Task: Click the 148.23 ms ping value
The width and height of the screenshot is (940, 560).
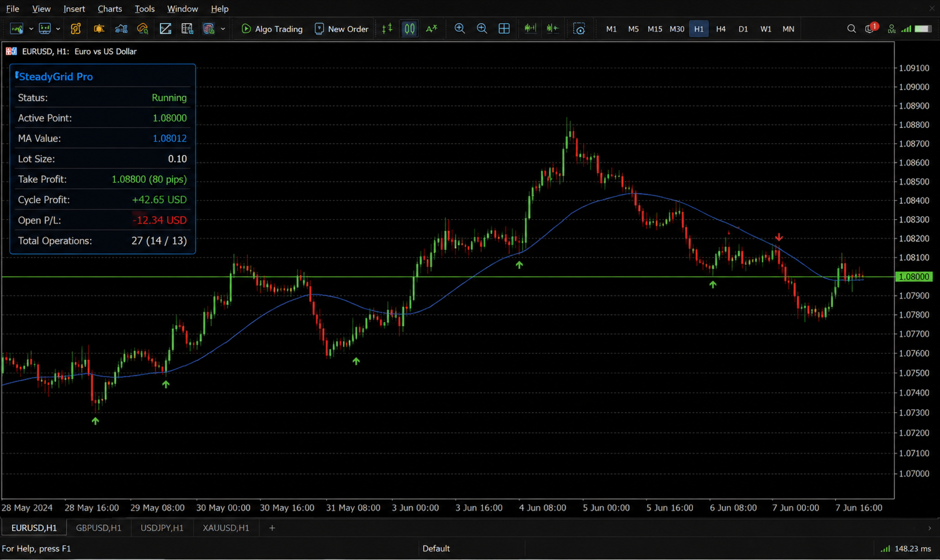Action: tap(913, 548)
